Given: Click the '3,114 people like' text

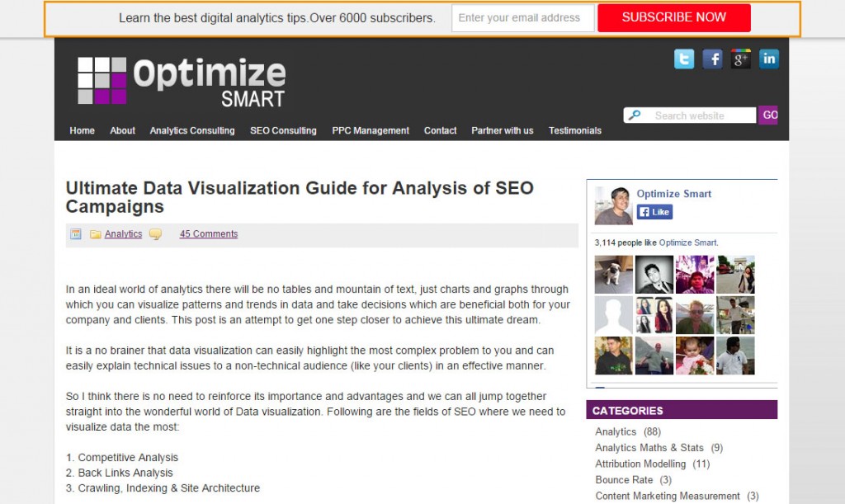Looking at the screenshot, I should point(625,243).
